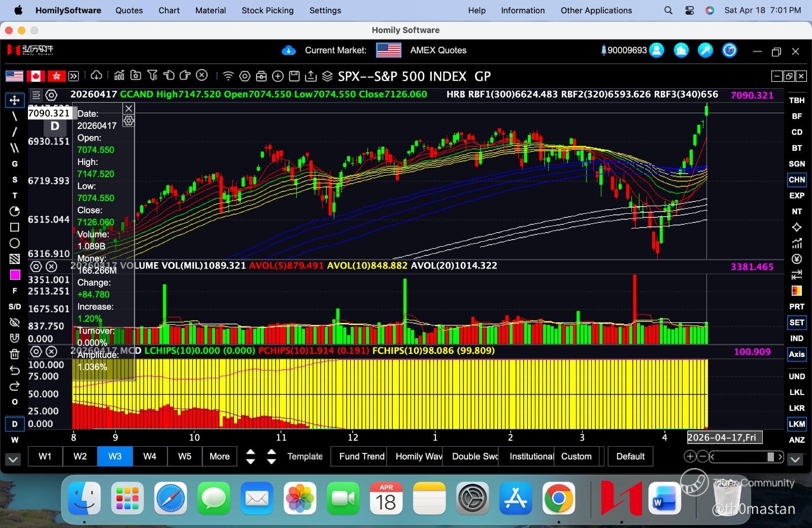Open the bar chart trend toolbar icon
This screenshot has width=812, height=528.
click(119, 76)
